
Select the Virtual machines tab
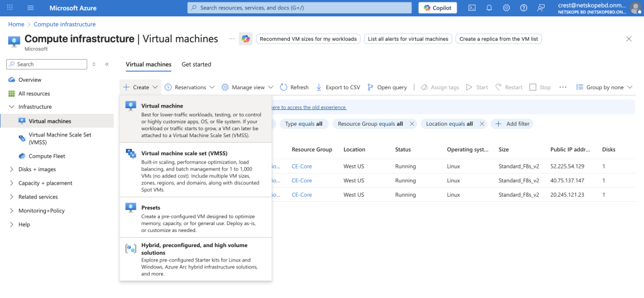coord(148,65)
